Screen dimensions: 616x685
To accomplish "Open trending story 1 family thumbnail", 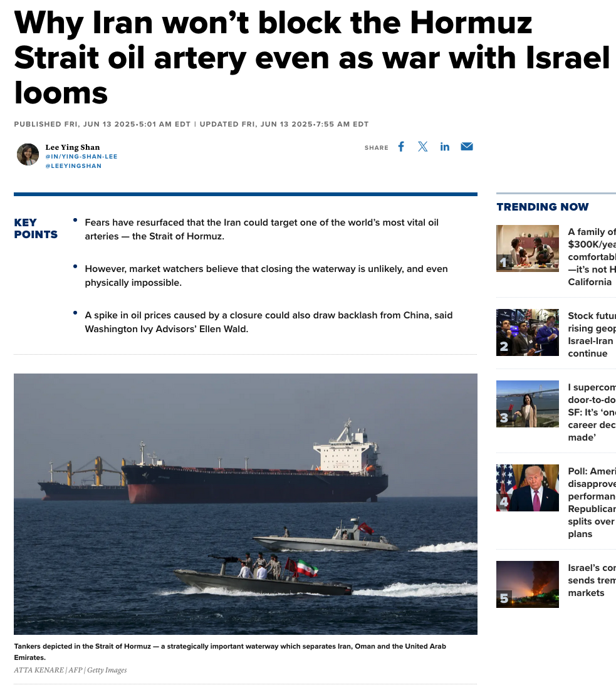I will pos(527,248).
